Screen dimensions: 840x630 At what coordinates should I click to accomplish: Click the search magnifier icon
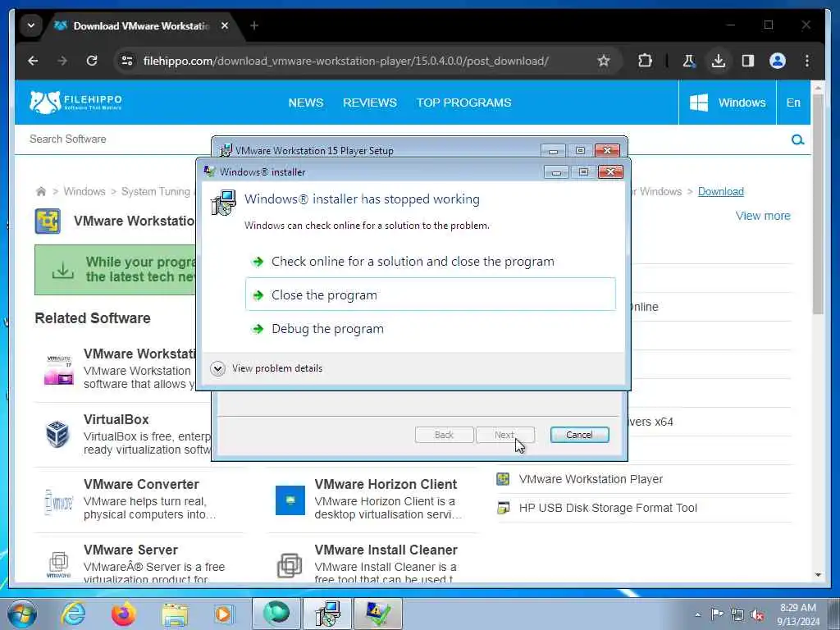[797, 139]
